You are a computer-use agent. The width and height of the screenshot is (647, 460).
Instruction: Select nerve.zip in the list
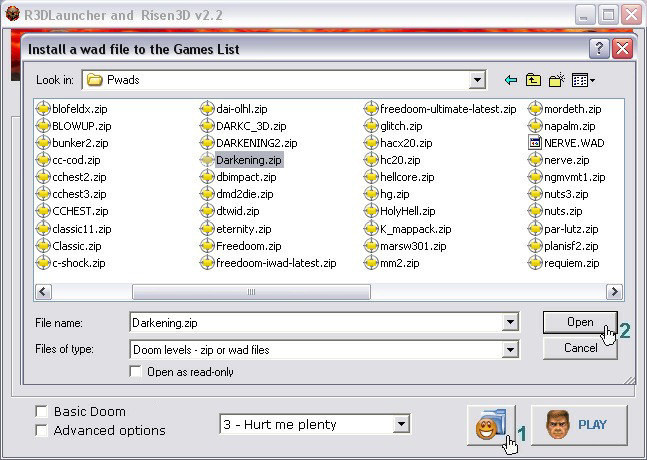coord(567,160)
